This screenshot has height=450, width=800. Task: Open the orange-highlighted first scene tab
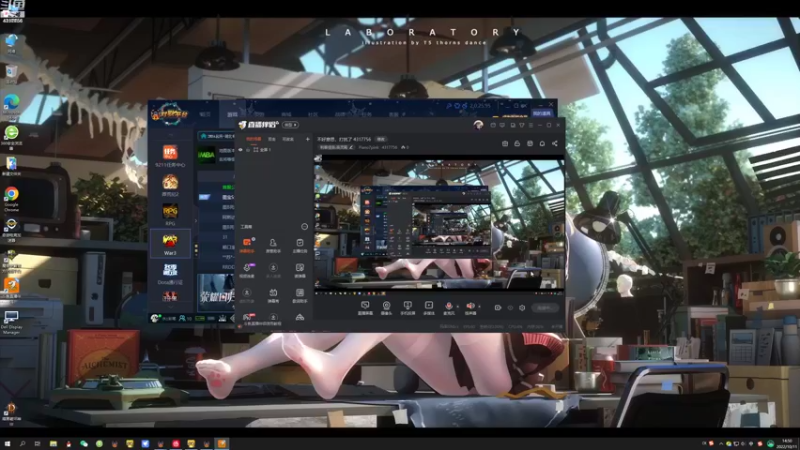coord(254,139)
